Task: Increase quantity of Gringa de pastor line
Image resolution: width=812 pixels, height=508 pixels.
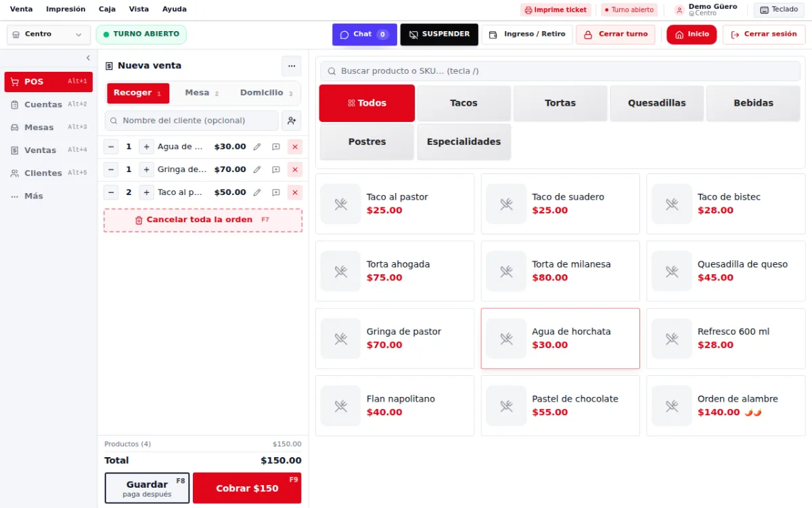Action: pyautogui.click(x=147, y=169)
